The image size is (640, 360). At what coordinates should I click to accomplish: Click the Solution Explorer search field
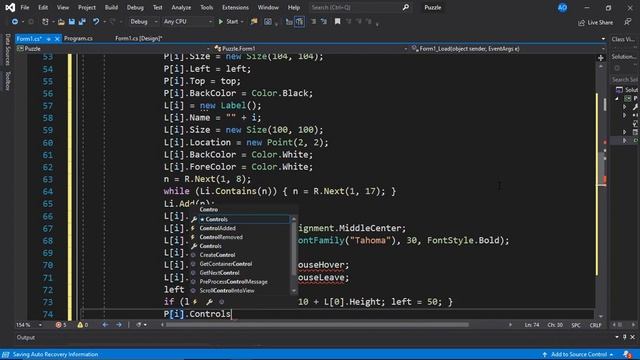625,80
